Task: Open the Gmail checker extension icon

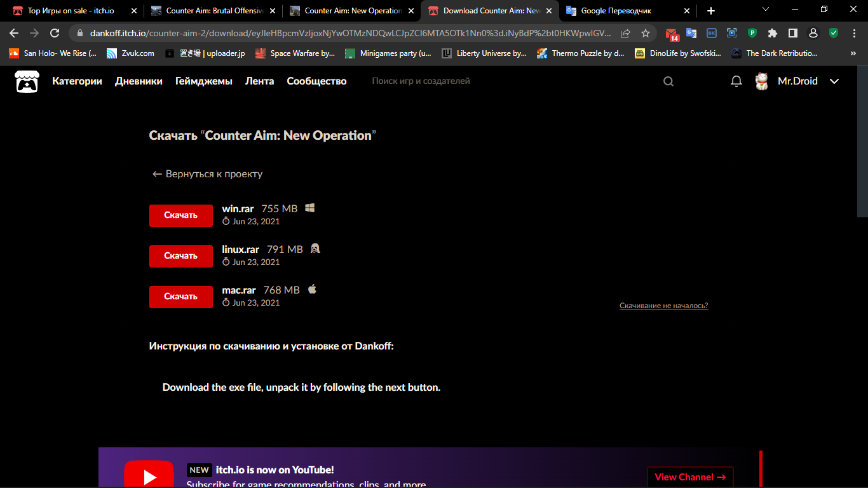Action: (672, 34)
